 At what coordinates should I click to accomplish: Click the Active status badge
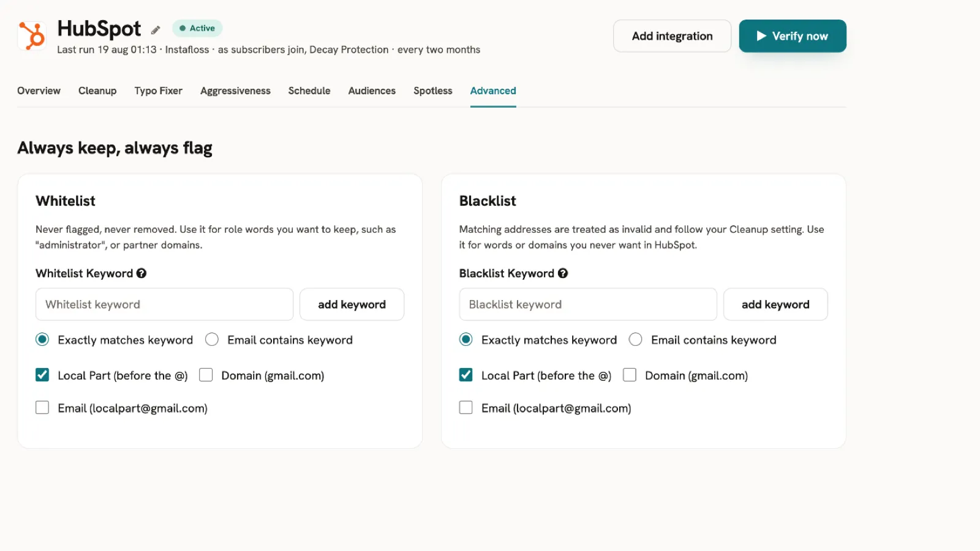tap(197, 28)
